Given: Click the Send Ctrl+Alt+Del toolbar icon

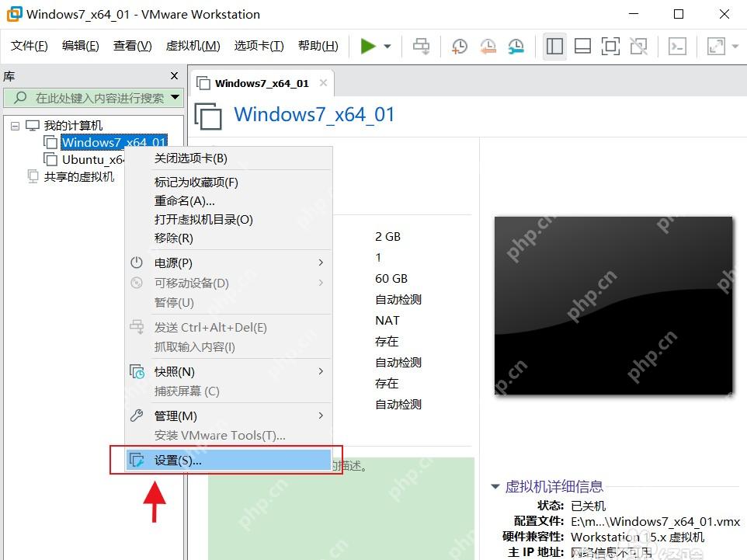Looking at the screenshot, I should coord(421,47).
